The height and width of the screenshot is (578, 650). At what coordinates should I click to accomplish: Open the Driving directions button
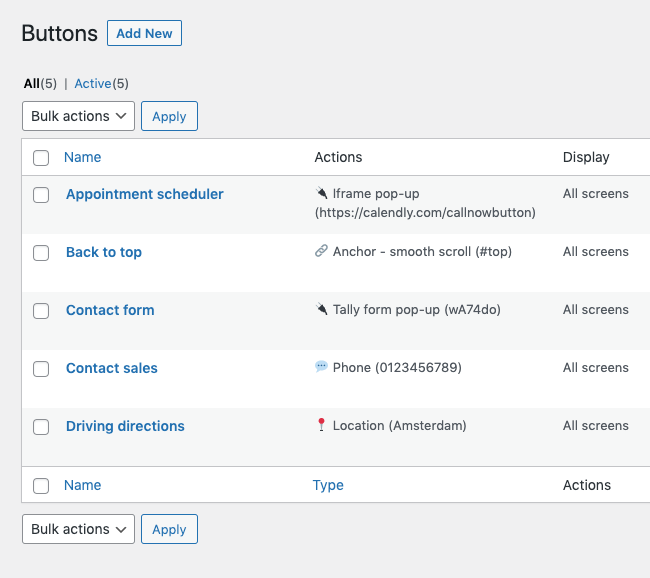(125, 426)
